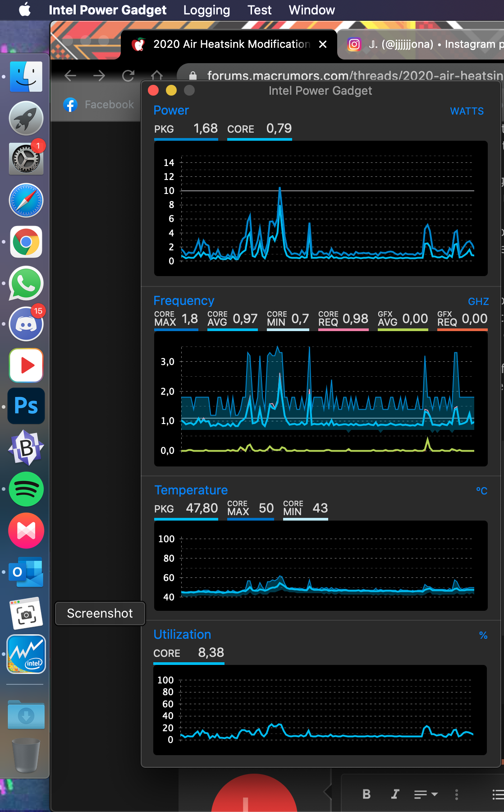504x812 pixels.
Task: Open the Logging menu
Action: (206, 10)
